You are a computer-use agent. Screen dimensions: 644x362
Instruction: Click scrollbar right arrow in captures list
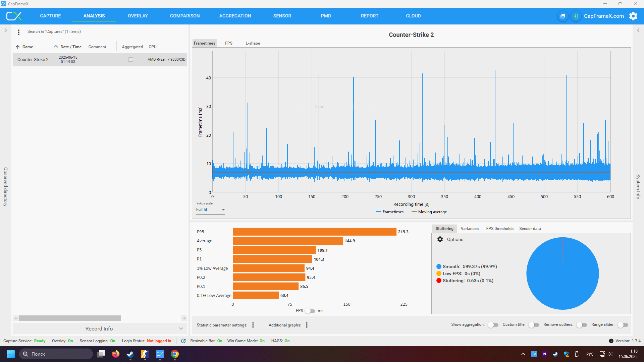tap(184, 318)
